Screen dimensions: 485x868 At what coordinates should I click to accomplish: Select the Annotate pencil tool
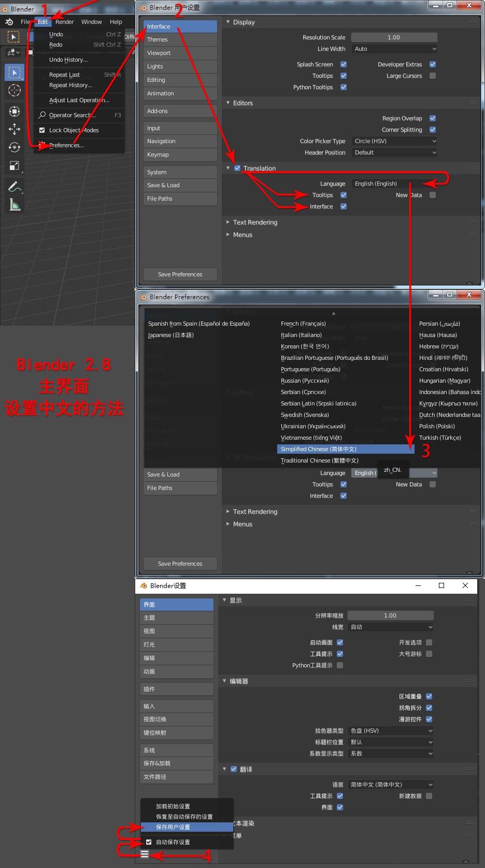pyautogui.click(x=15, y=187)
